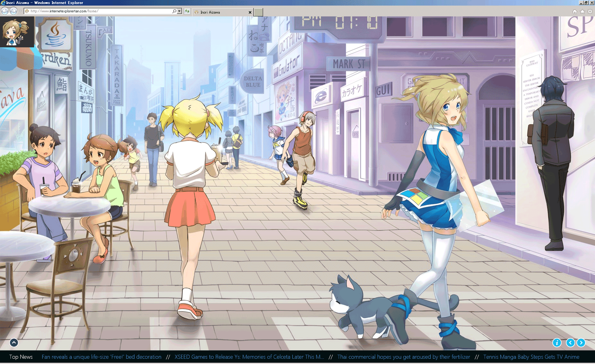The width and height of the screenshot is (595, 364).
Task: Click the blue info button
Action: click(x=557, y=343)
